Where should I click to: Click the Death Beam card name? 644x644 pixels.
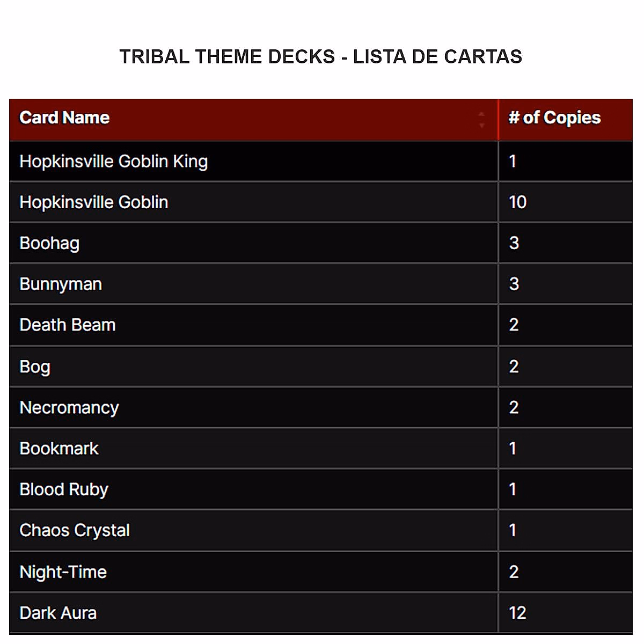68,325
